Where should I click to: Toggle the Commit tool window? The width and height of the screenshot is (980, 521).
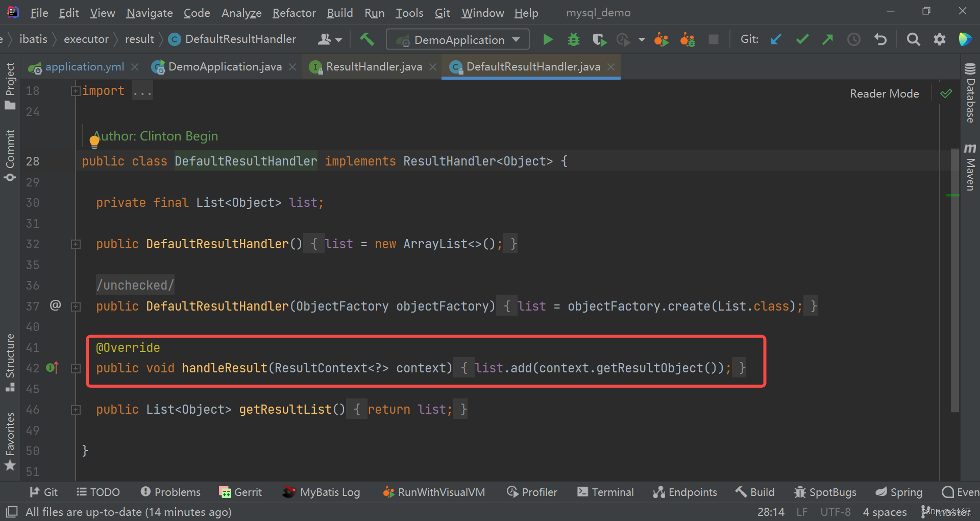coord(10,153)
